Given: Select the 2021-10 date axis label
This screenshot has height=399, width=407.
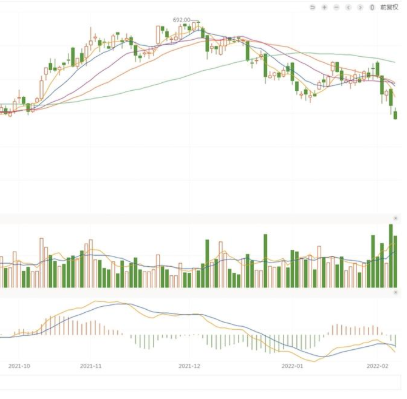Looking at the screenshot, I should pos(19,366).
